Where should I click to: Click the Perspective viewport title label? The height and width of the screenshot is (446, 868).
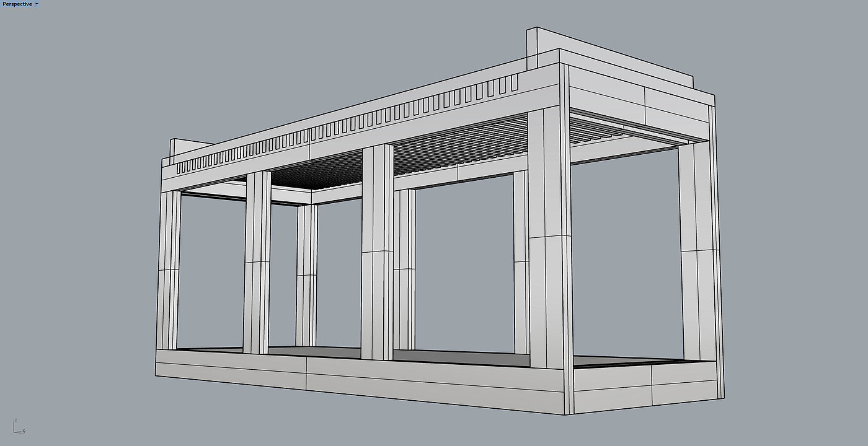tap(17, 4)
